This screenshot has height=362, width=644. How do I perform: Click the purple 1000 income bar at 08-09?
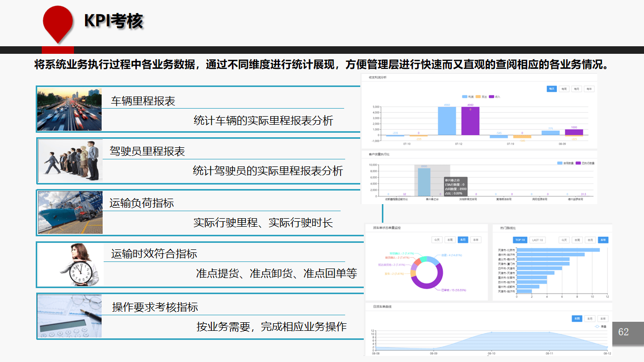574,132
